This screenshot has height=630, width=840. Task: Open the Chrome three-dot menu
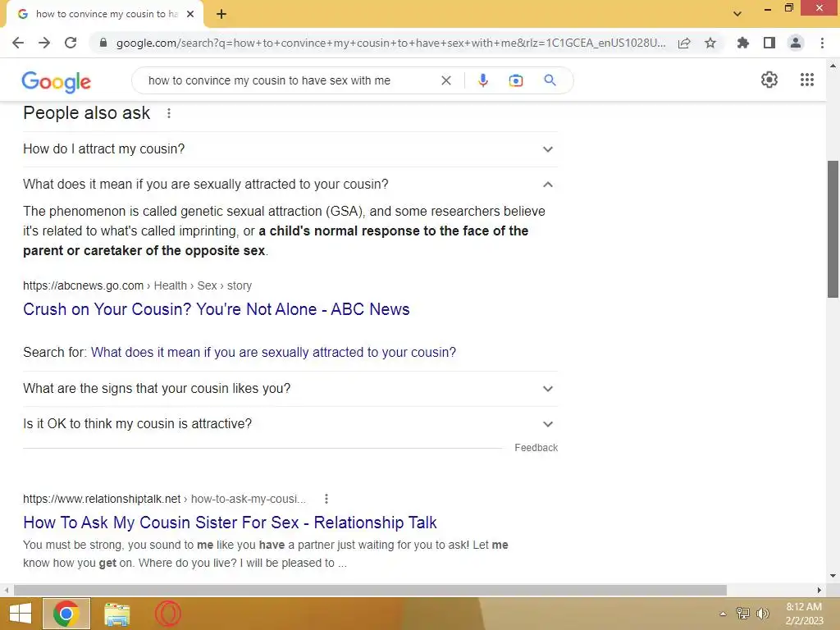[822, 43]
